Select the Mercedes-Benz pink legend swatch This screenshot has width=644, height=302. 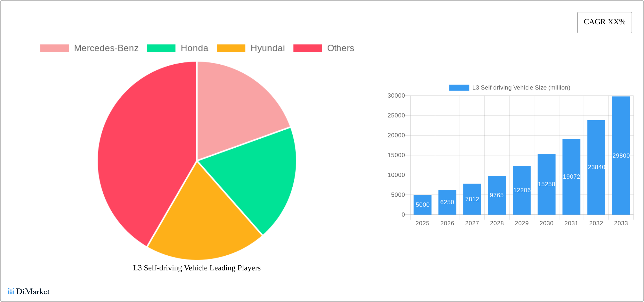(54, 48)
